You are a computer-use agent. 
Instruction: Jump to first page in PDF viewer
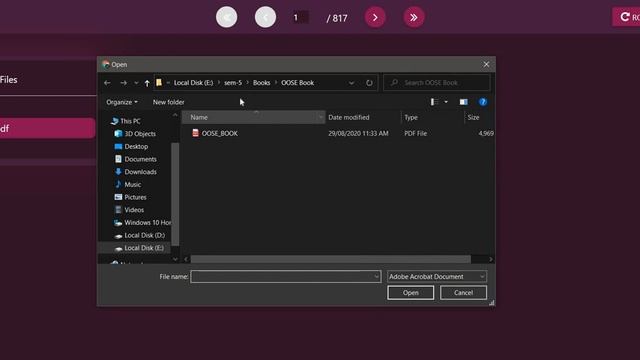[227, 18]
